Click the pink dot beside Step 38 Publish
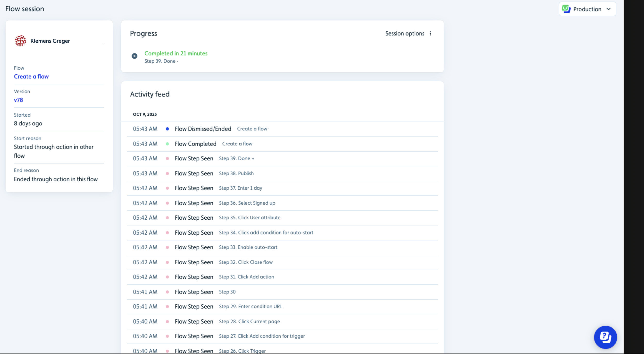 (167, 173)
